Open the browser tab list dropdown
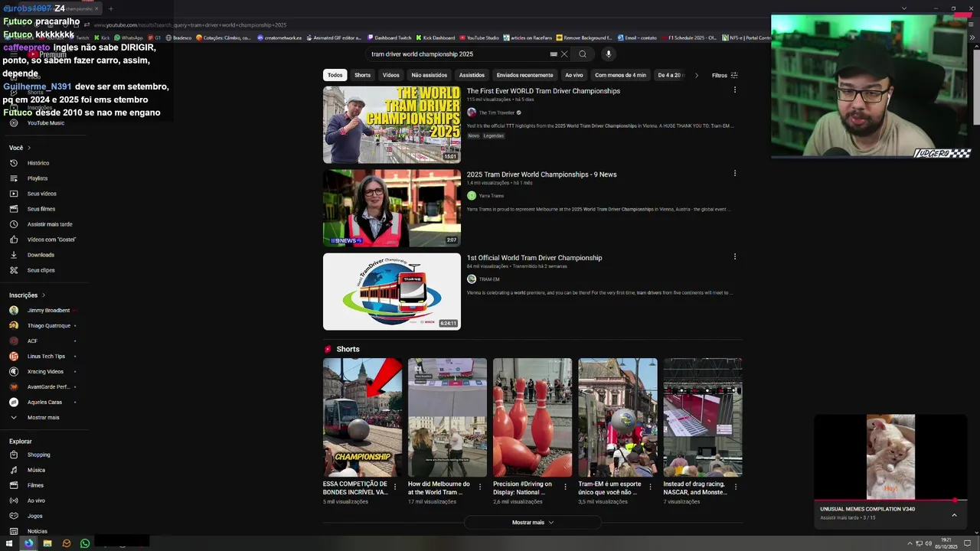Viewport: 980px width, 551px height. [x=904, y=8]
